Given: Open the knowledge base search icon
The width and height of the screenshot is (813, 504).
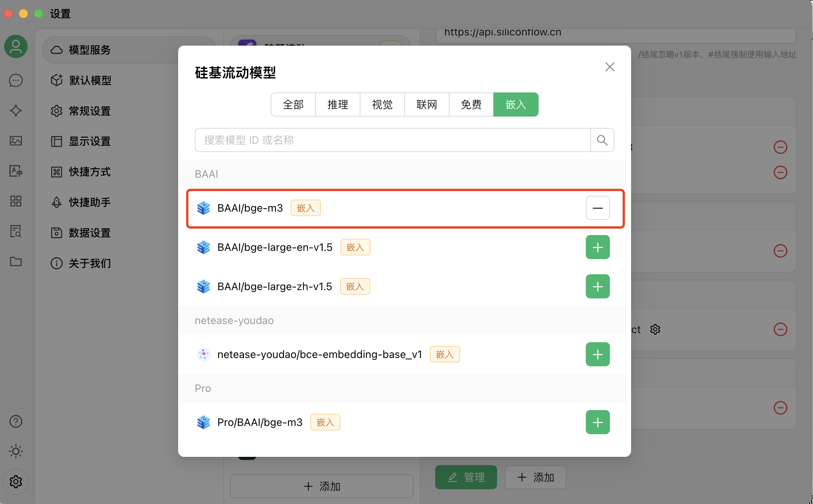Looking at the screenshot, I should point(16,231).
